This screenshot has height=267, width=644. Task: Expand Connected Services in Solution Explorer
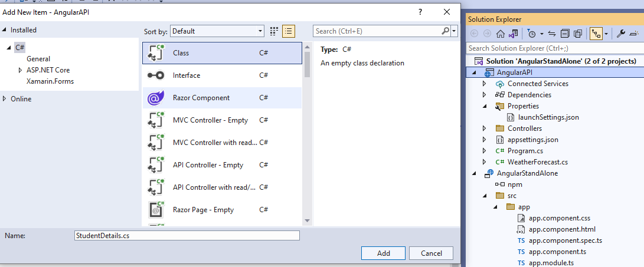(x=484, y=84)
